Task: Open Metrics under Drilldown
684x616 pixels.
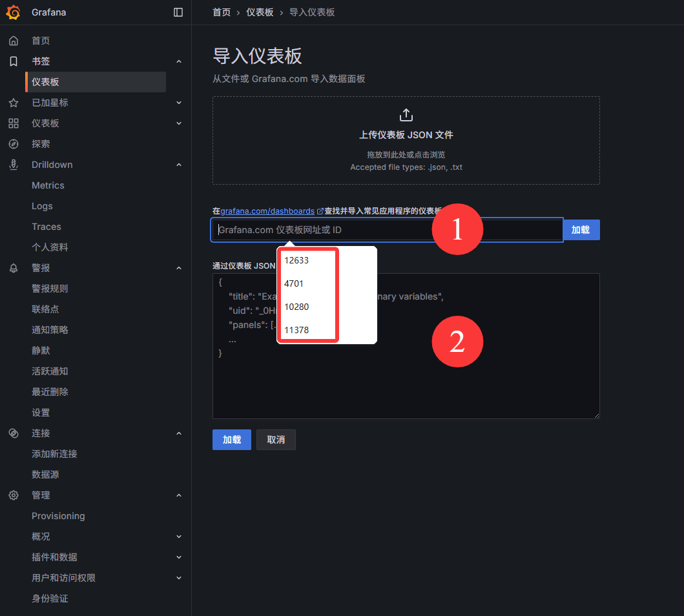Action: (48, 185)
